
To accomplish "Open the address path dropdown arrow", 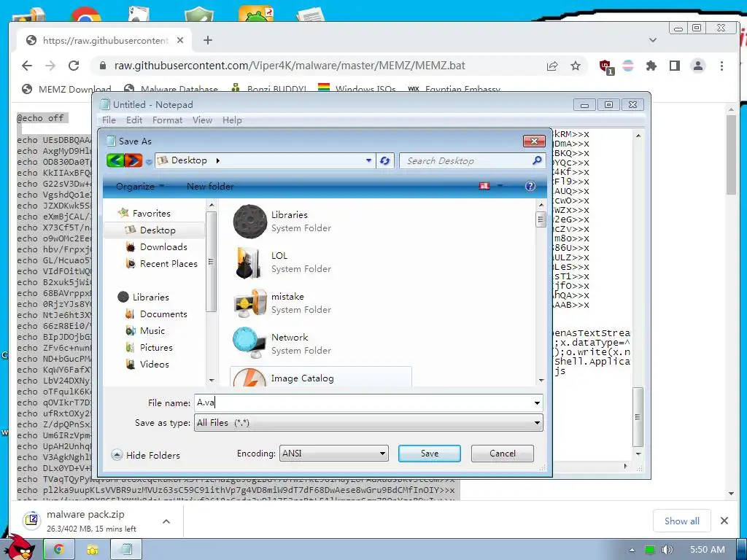I will tap(368, 160).
